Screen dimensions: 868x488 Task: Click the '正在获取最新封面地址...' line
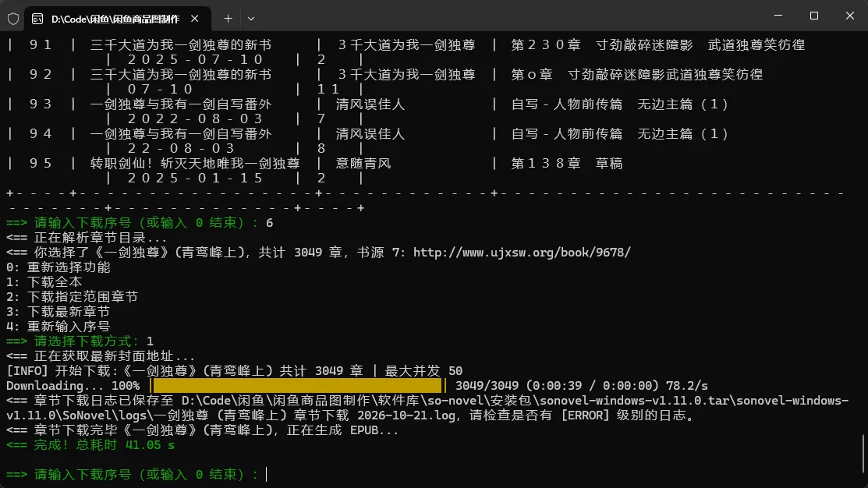pos(101,356)
